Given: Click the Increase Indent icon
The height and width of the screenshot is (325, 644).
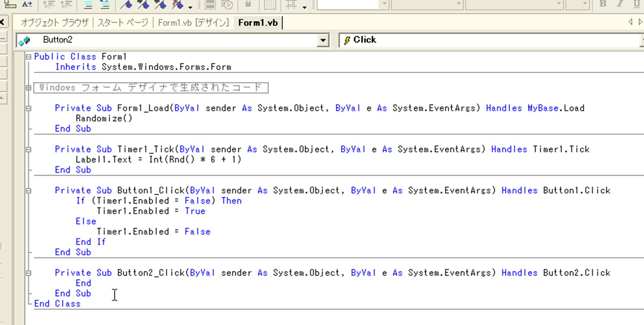Looking at the screenshot, I should coord(66,4).
